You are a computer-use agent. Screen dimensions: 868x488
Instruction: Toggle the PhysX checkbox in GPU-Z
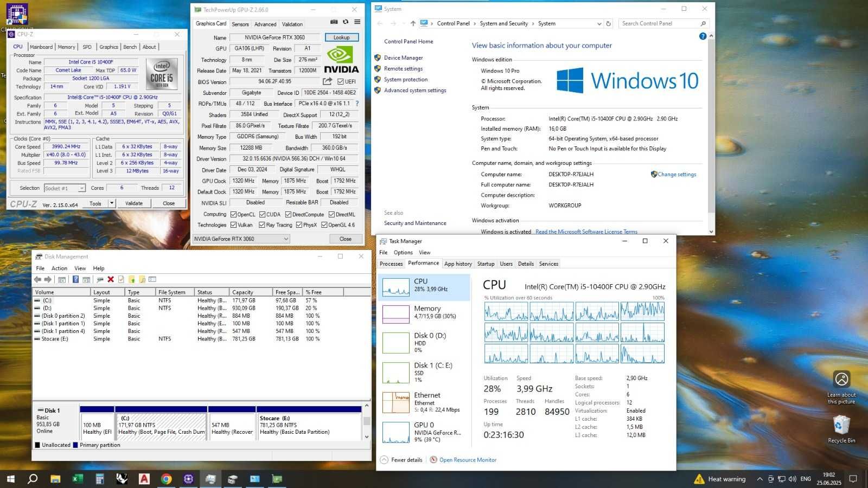pyautogui.click(x=299, y=225)
